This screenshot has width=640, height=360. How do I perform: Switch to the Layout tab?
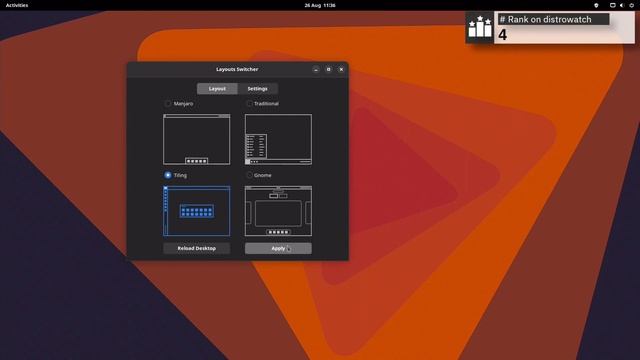click(217, 89)
